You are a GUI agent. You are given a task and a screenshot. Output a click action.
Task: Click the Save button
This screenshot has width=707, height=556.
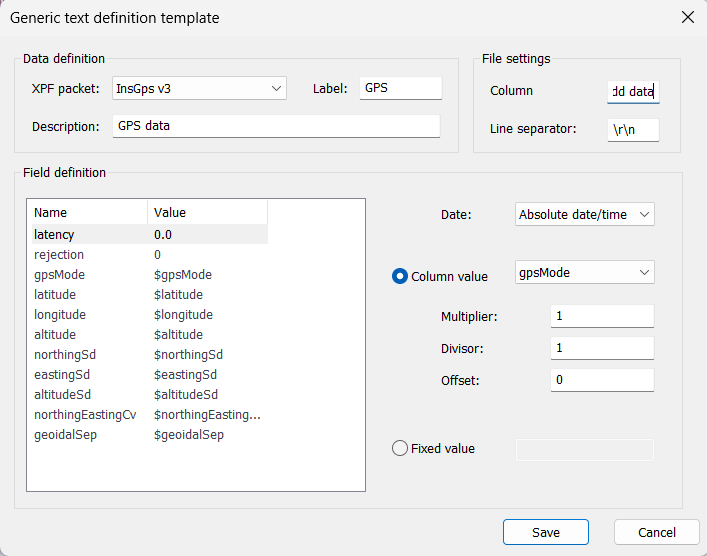pos(545,532)
